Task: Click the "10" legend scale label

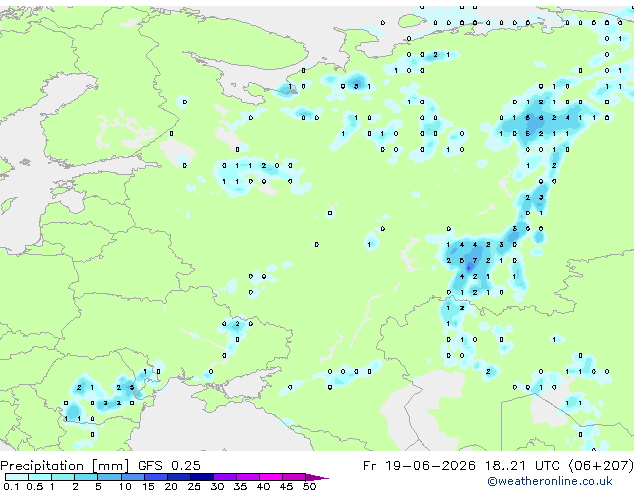Action: pos(125,486)
